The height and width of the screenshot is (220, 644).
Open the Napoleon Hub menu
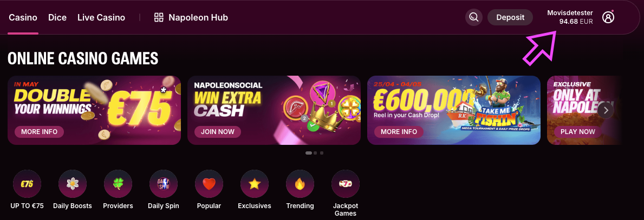[191, 18]
